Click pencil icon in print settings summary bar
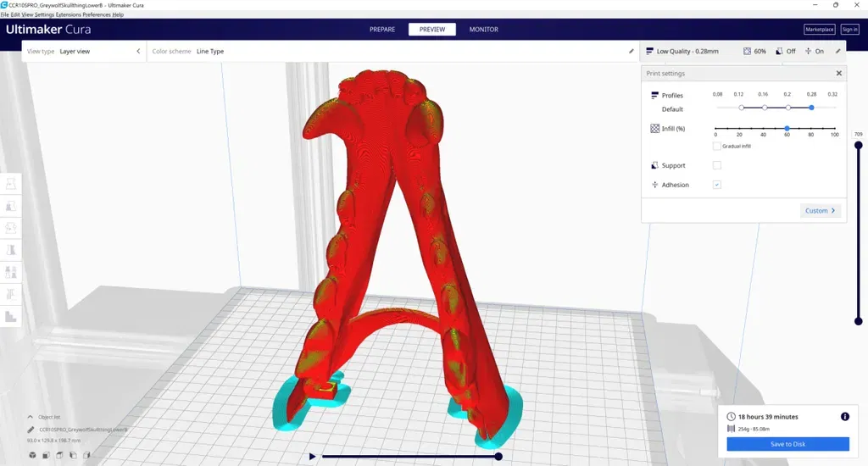 pos(838,51)
